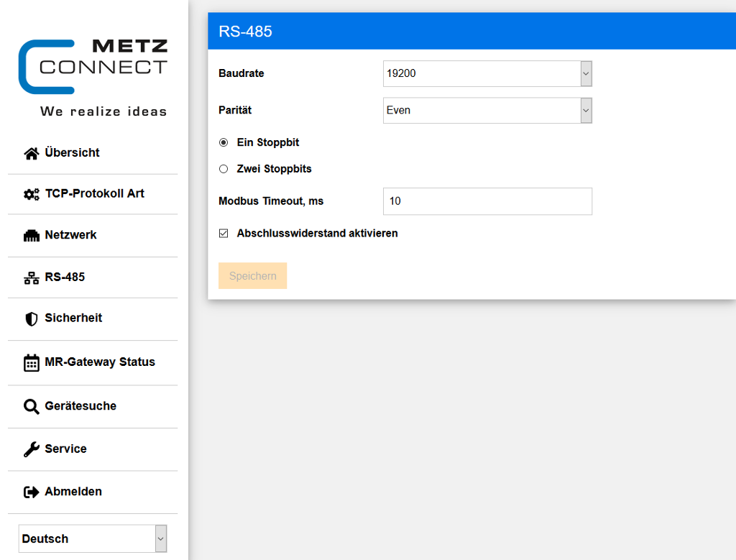Click the shield icon for Sicherheit

pyautogui.click(x=31, y=318)
